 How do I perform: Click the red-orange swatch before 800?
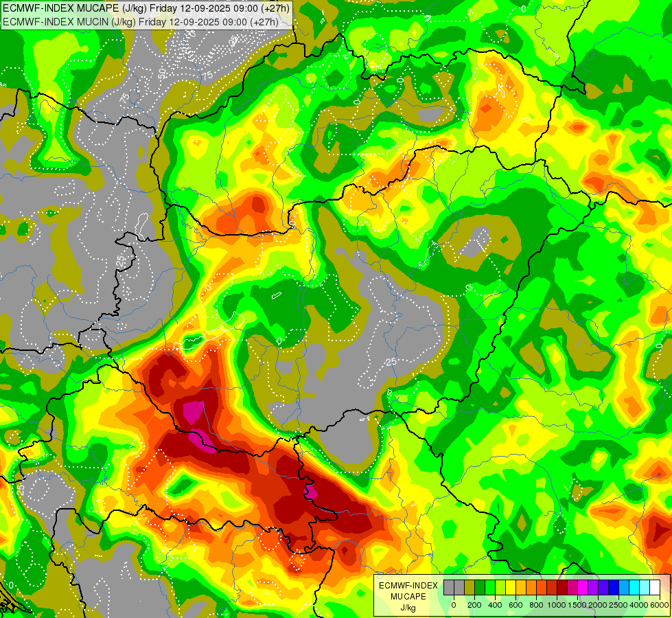point(542,587)
